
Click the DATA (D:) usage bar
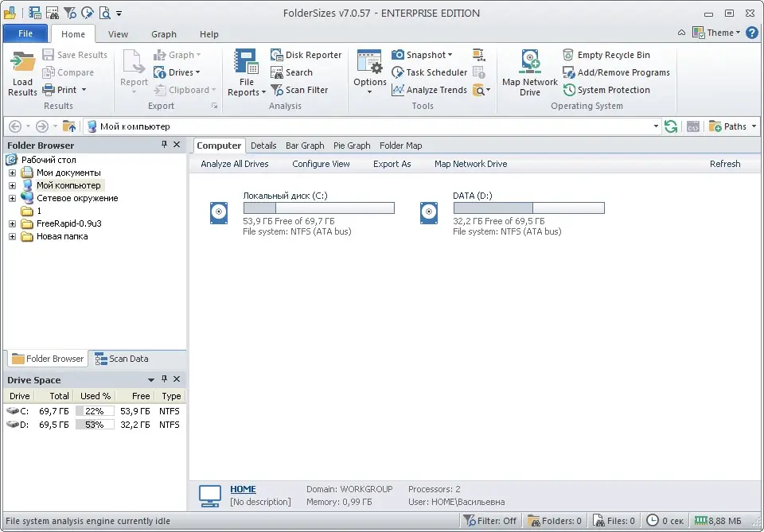coord(529,208)
